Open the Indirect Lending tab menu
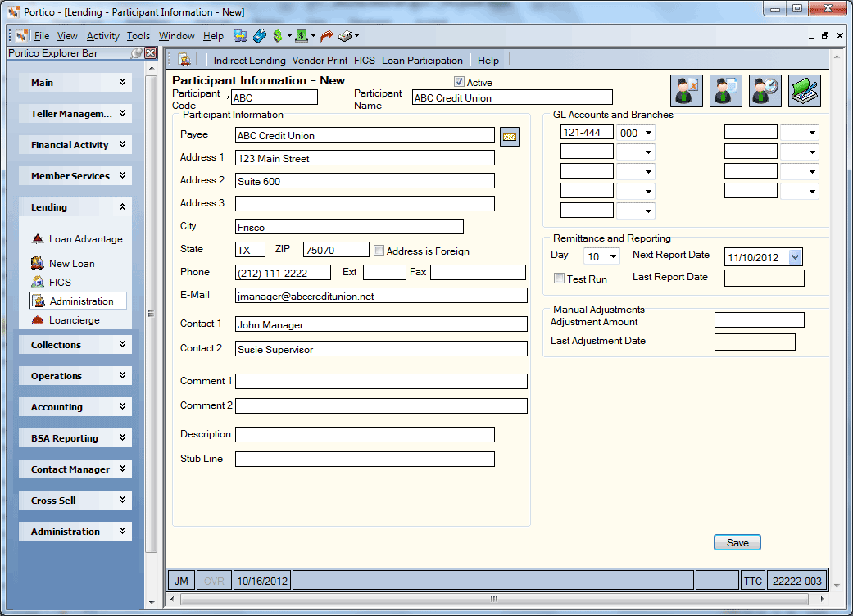Image resolution: width=853 pixels, height=616 pixels. pyautogui.click(x=249, y=61)
